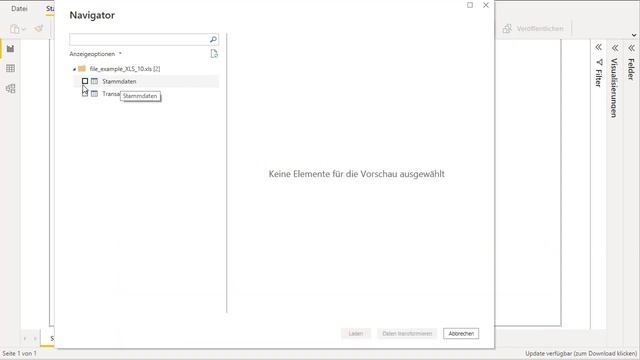Click the search magnifier icon in Navigator
The image size is (640, 360).
click(x=213, y=39)
